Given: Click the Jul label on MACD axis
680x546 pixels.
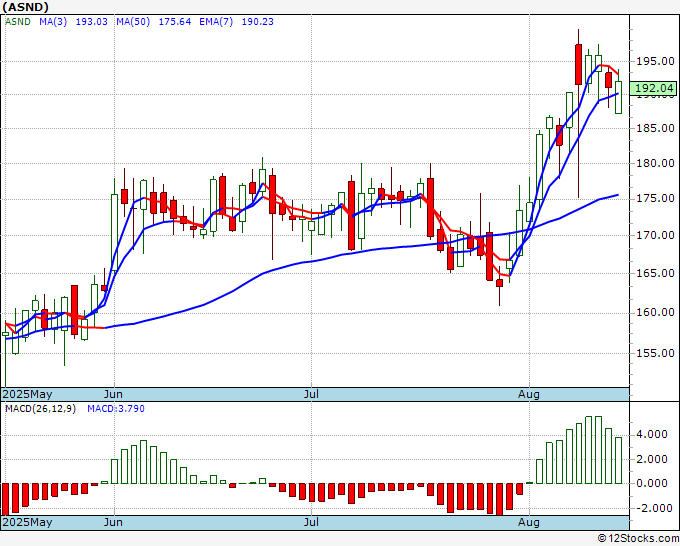Looking at the screenshot, I should click(x=311, y=522).
